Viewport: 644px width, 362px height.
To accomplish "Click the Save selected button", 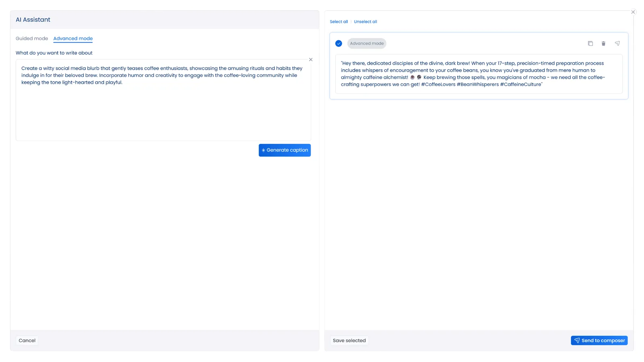I will (349, 341).
